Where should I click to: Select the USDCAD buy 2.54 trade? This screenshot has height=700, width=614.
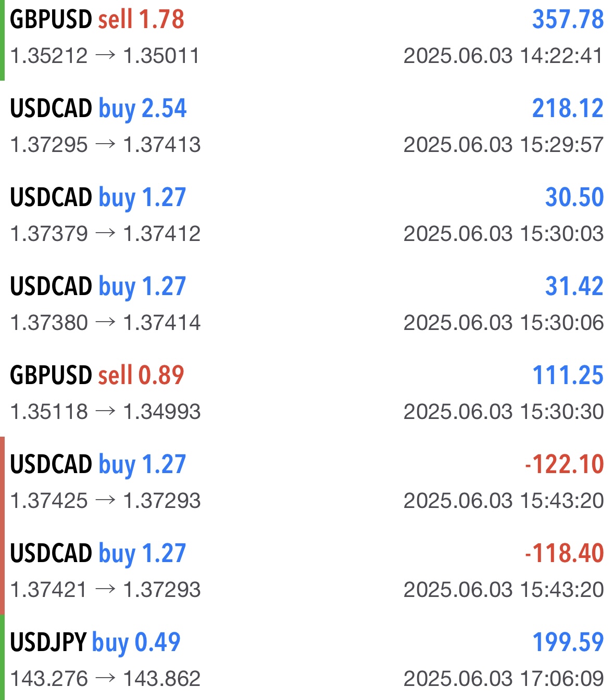(98, 108)
